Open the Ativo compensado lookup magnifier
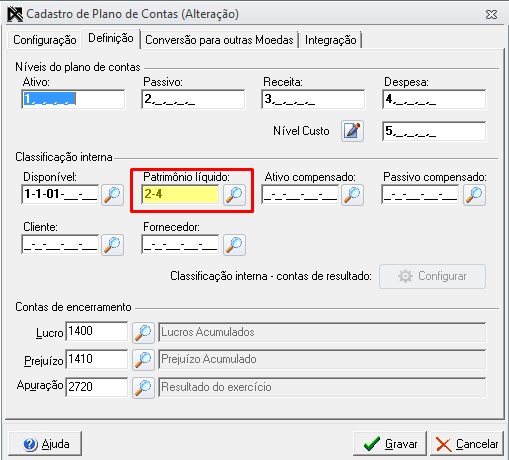This screenshot has height=460, width=509. pyautogui.click(x=352, y=195)
